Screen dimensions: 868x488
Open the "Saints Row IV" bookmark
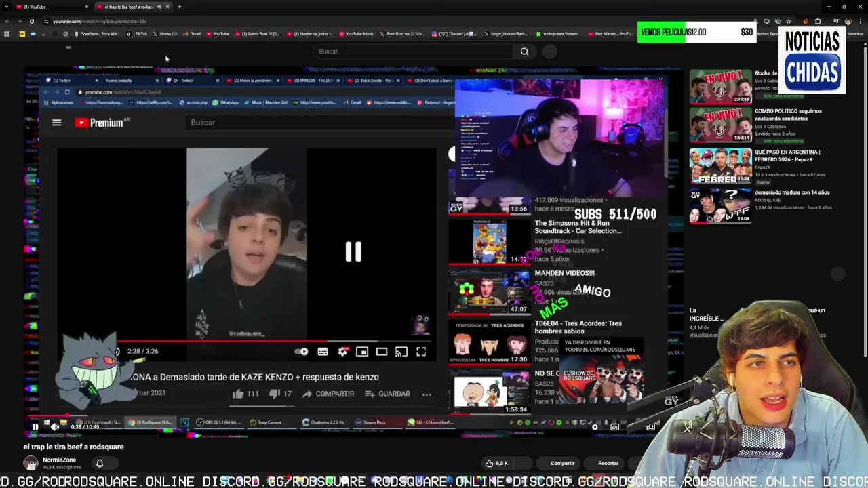pos(257,33)
